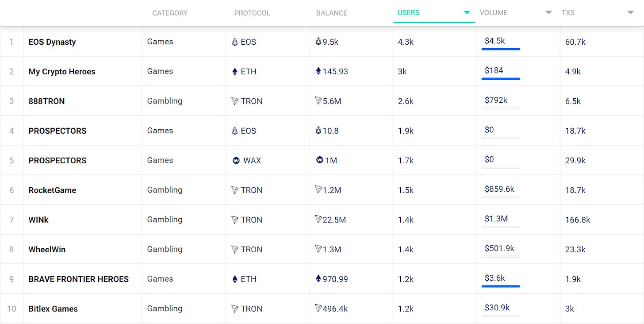Click the ETH balance icon beside 970.99
Viewport: 644px width, 324px height.
(318, 278)
